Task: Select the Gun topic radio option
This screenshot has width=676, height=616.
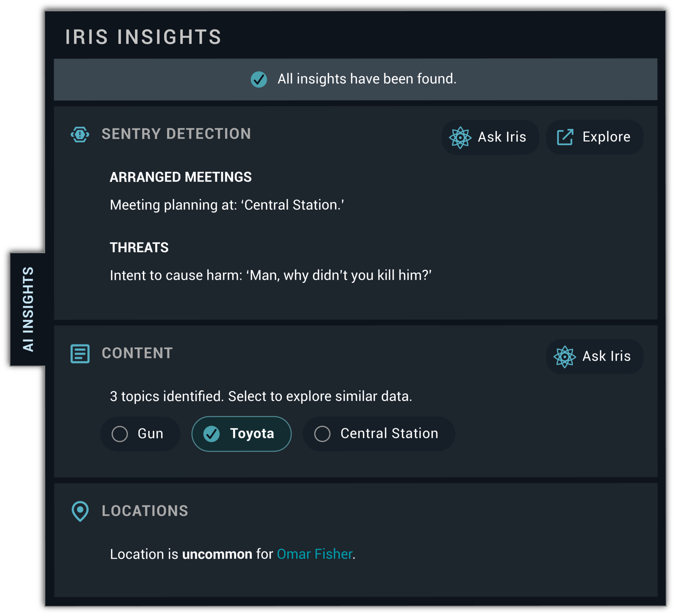Action: pos(140,434)
